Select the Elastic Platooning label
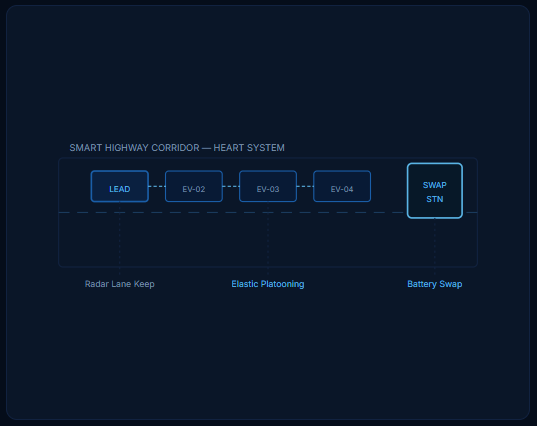The width and height of the screenshot is (537, 426). coord(268,284)
